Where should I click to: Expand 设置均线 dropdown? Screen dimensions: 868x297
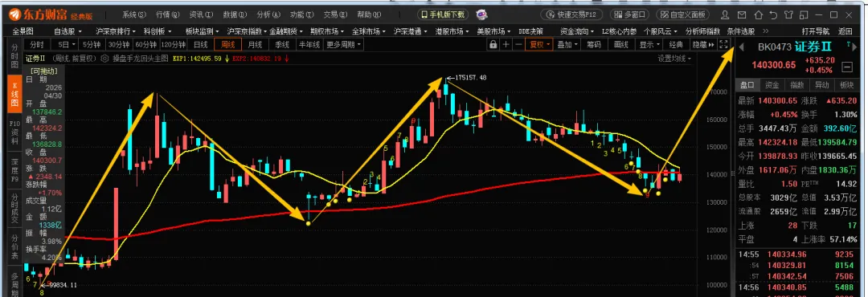pyautogui.click(x=675, y=58)
